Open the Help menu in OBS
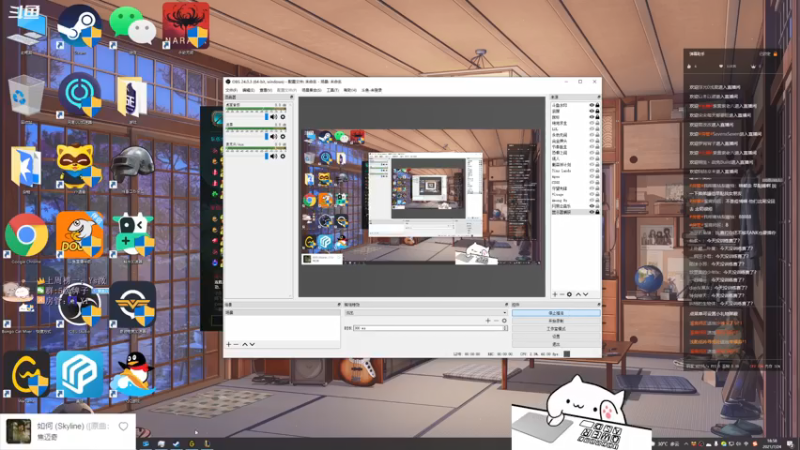This screenshot has width=800, height=450. click(349, 90)
